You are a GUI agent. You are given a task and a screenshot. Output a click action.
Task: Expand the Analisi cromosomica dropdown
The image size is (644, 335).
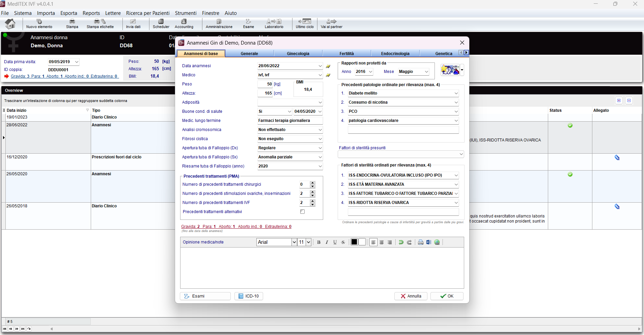tap(320, 130)
